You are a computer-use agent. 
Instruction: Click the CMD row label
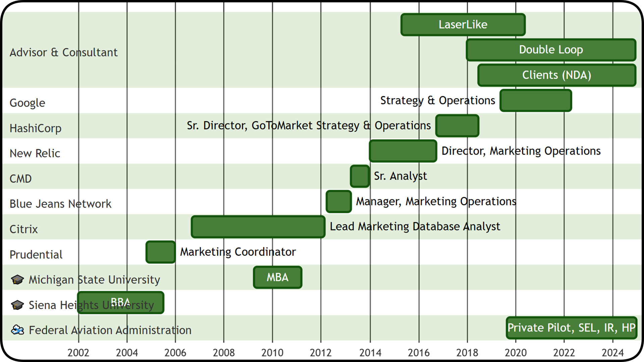coord(20,179)
